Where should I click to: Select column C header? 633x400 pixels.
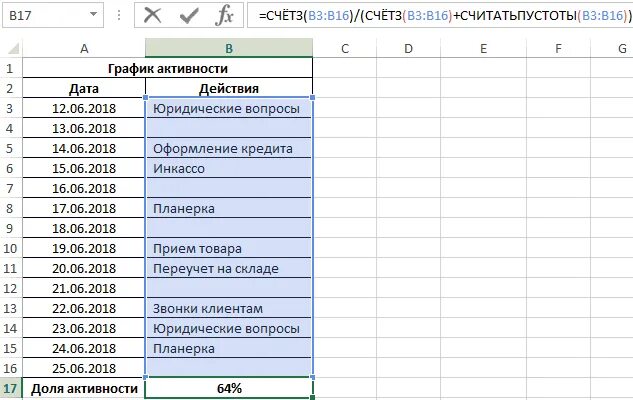click(345, 48)
